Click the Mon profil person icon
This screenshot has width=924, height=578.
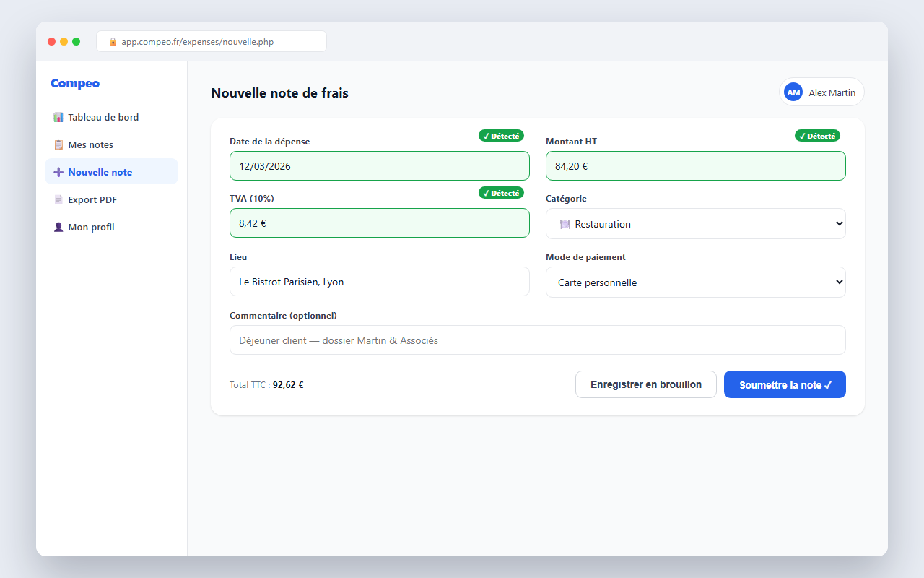pyautogui.click(x=58, y=227)
